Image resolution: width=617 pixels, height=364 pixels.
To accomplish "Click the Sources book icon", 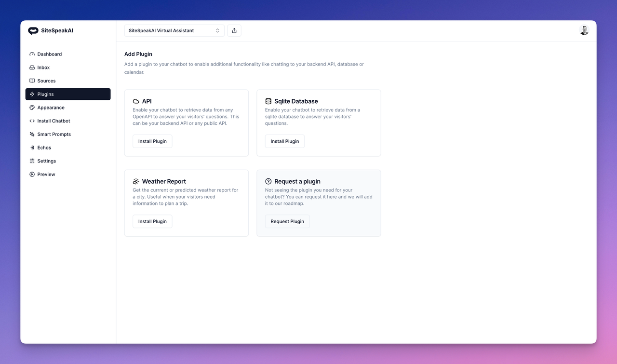I will pos(32,81).
